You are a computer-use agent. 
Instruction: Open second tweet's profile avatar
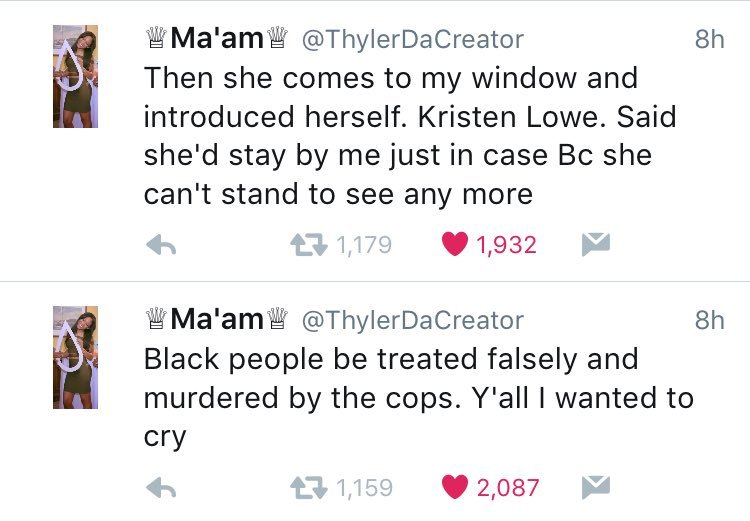(77, 356)
